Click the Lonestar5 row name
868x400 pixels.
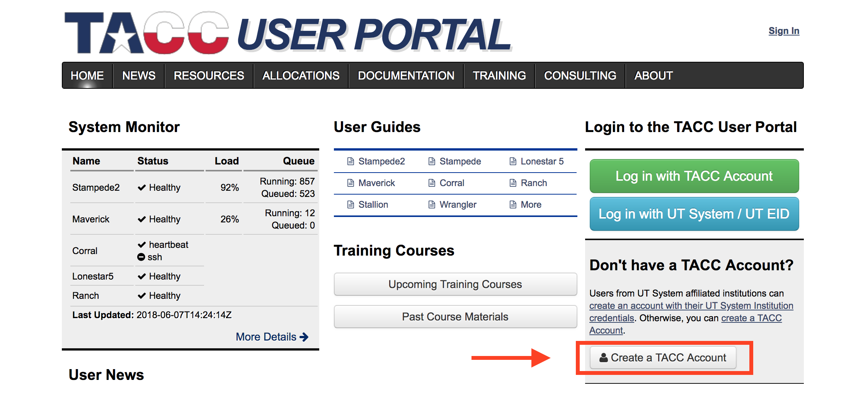93,276
